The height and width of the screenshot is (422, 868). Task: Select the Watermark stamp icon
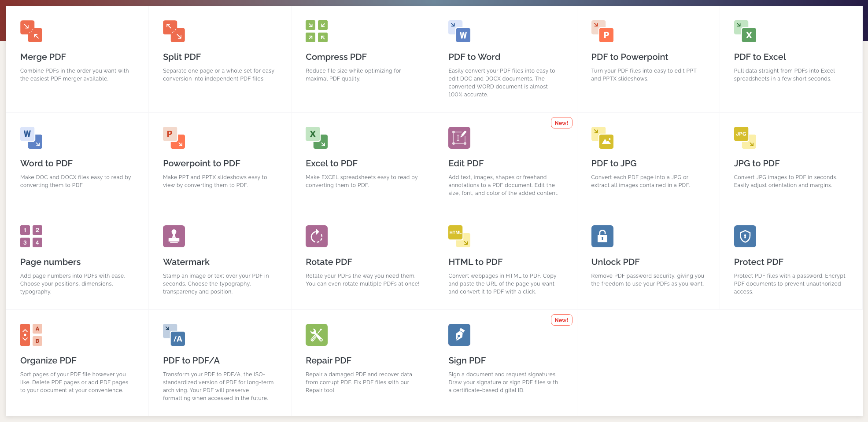point(174,236)
